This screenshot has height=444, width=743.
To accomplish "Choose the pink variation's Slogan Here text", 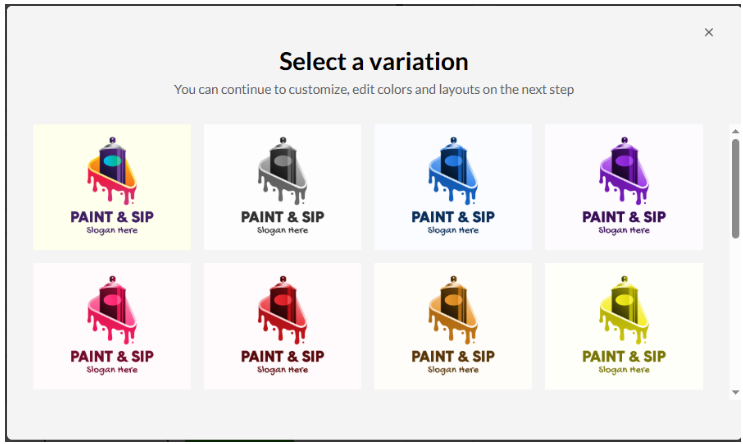I will [112, 370].
